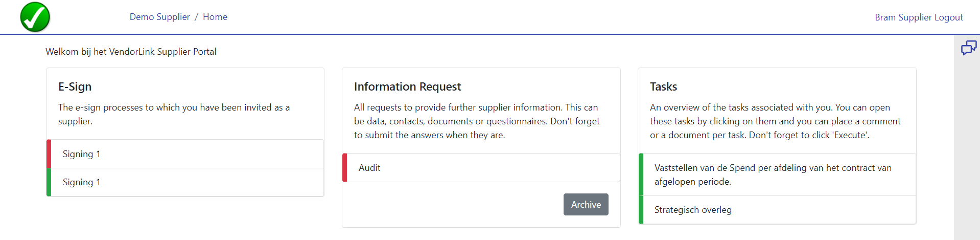
Task: Click the green checkmark VendorLink logo
Action: click(x=35, y=17)
